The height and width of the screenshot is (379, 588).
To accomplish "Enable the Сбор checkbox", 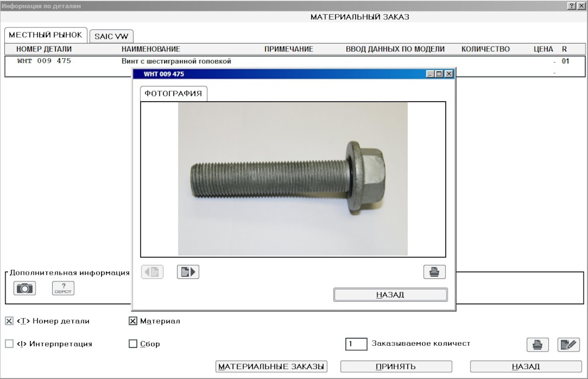I will pos(132,343).
